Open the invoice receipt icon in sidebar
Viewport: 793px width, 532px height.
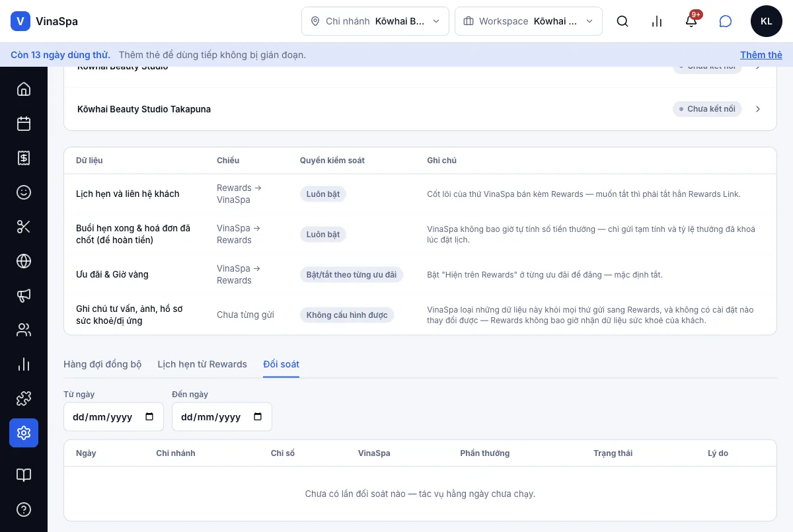[24, 158]
